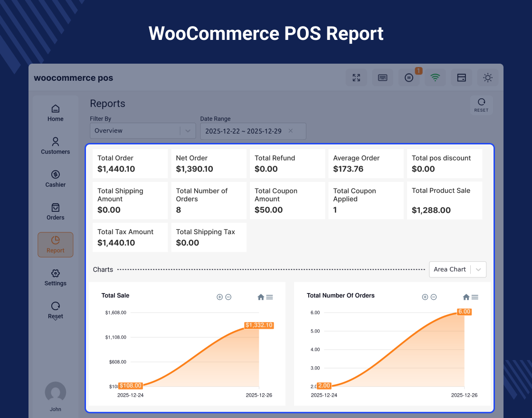
Task: Toggle the sun light-mode icon
Action: [487, 78]
